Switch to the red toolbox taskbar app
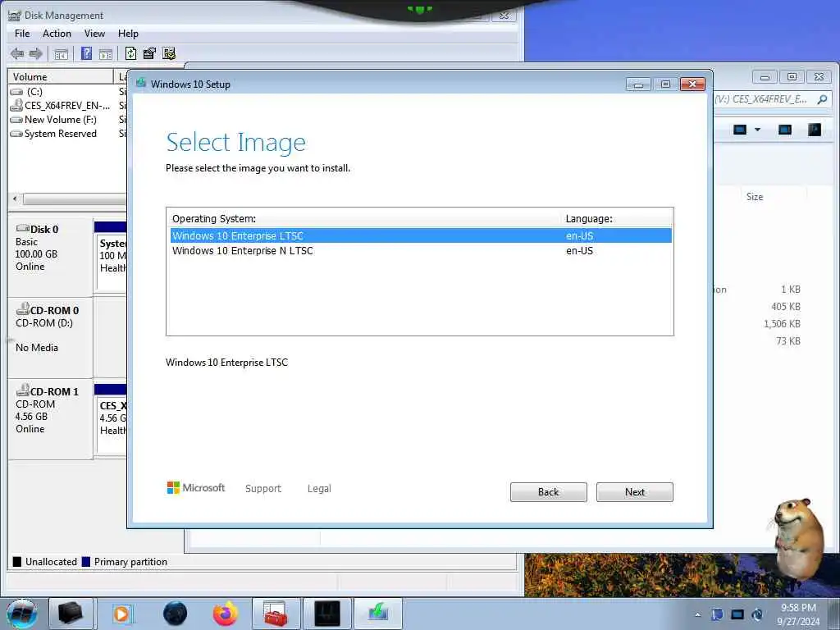The width and height of the screenshot is (840, 630). [276, 614]
